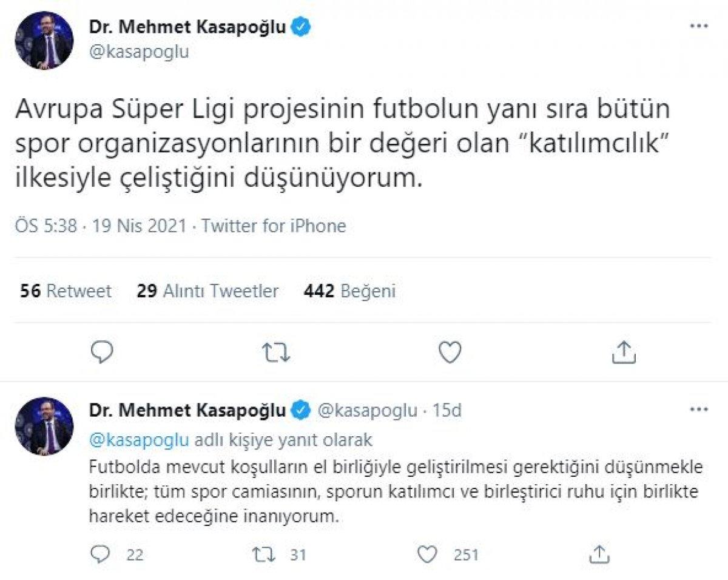The image size is (728, 580).
Task: Open the share menu on the reply tweet
Action: point(599,554)
